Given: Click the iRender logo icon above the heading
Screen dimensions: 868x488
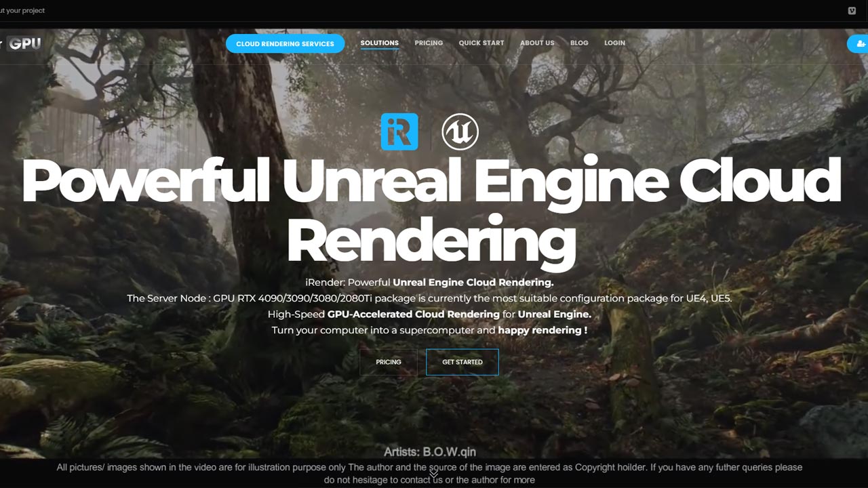Looking at the screenshot, I should point(399,131).
